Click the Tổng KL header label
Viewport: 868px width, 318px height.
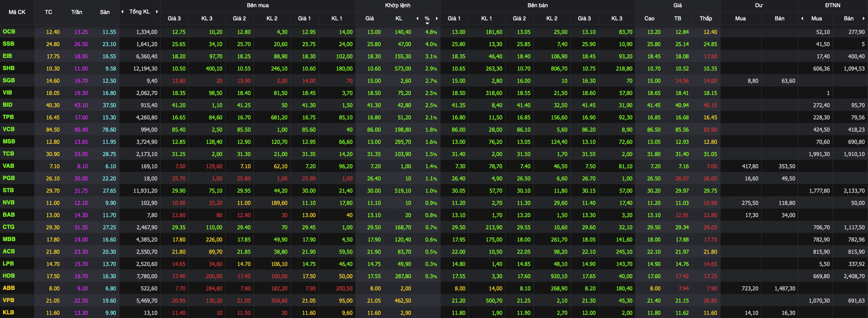(139, 12)
